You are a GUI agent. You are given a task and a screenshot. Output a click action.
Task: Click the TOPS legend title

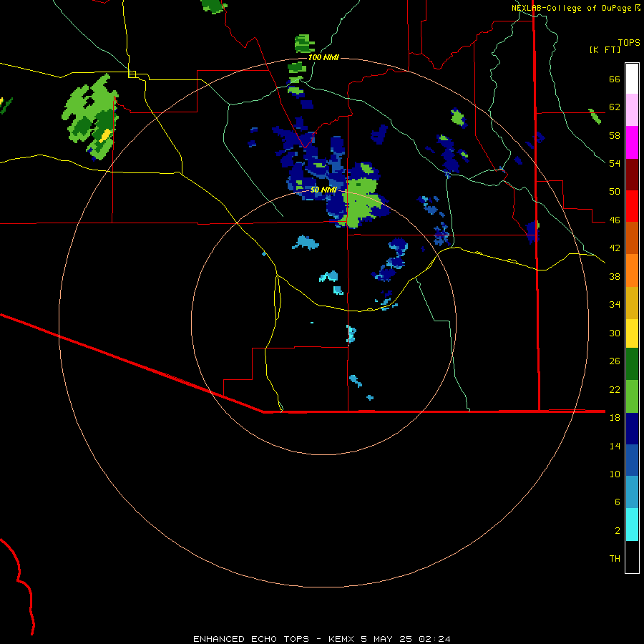pos(629,42)
